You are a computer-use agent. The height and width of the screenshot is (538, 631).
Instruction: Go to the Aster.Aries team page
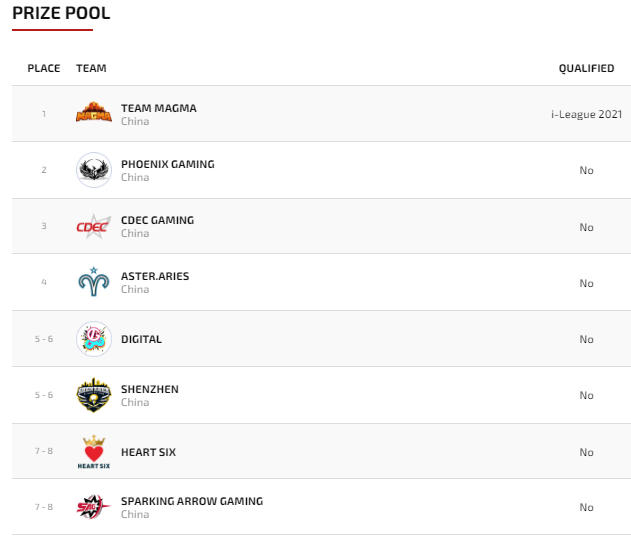click(154, 276)
